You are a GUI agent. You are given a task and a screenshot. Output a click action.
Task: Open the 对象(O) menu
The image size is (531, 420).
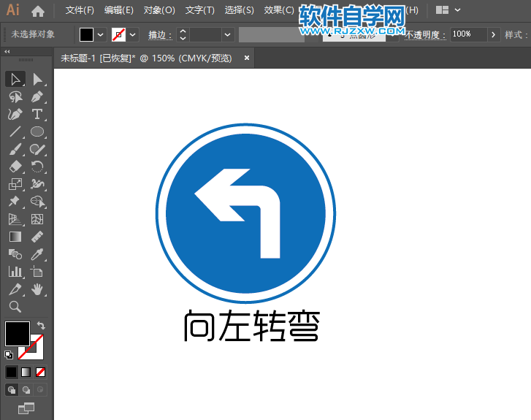tap(159, 10)
